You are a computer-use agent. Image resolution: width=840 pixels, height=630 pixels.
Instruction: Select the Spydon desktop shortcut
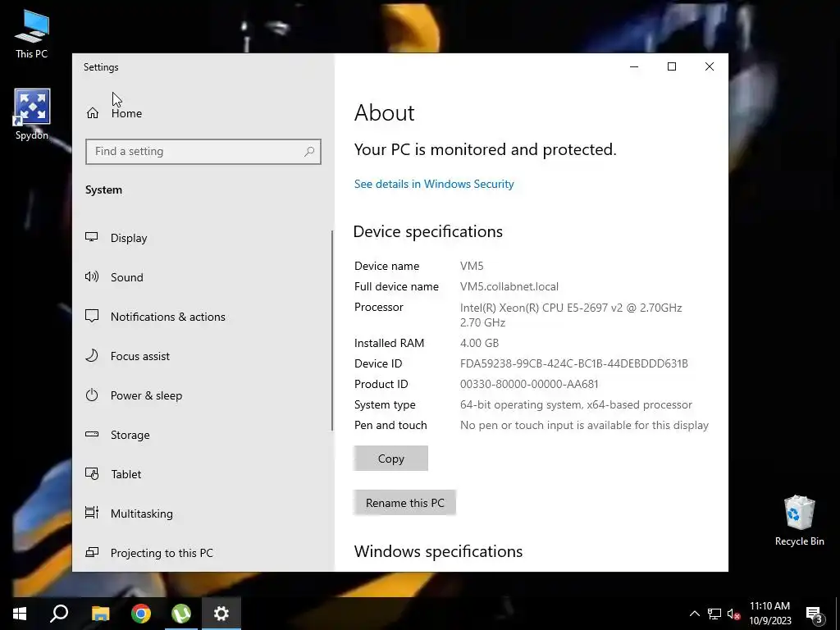[32, 115]
